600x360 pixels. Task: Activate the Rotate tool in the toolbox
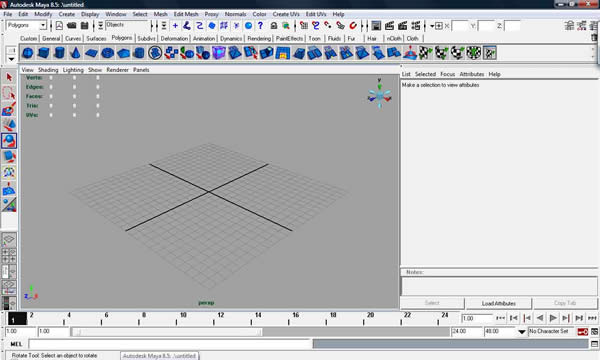coord(9,141)
